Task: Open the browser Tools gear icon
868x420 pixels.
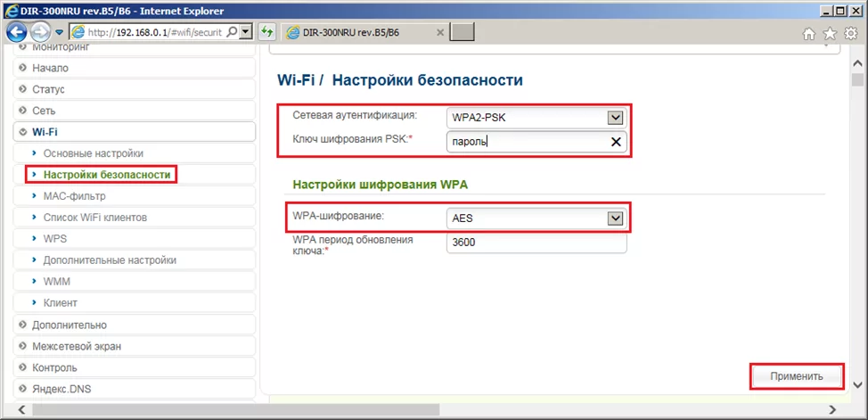Action: [x=851, y=34]
